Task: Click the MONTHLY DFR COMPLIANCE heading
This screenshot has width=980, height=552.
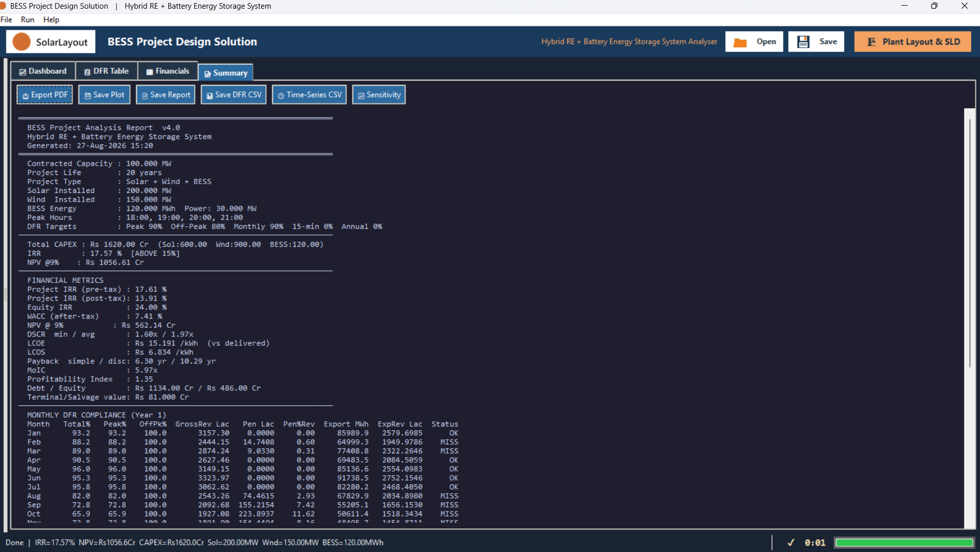Action: [x=96, y=415]
